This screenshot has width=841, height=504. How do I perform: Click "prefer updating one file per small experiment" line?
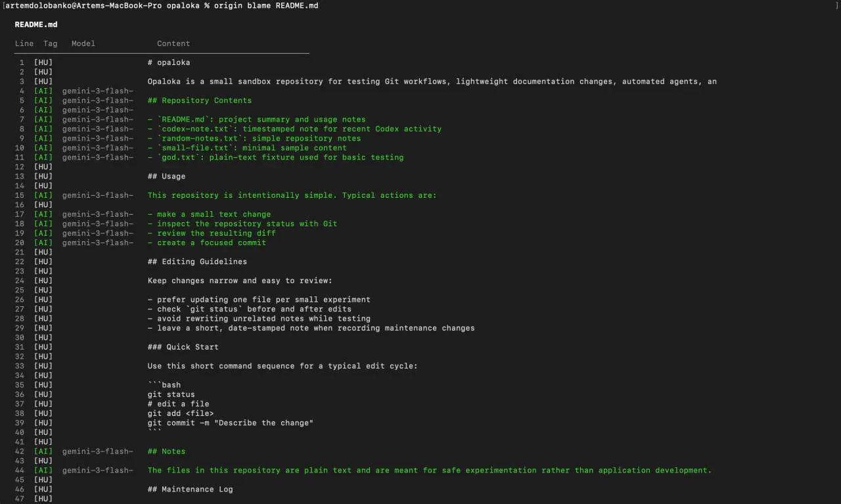259,300
